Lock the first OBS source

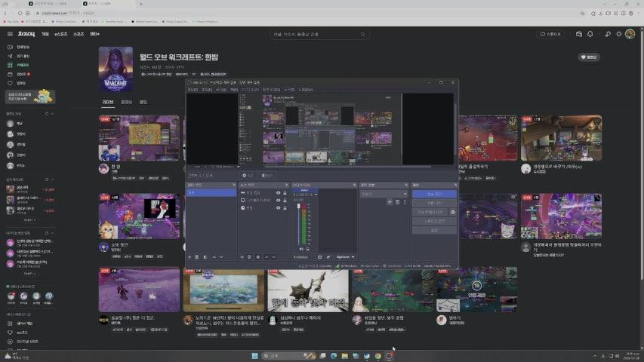(x=285, y=193)
